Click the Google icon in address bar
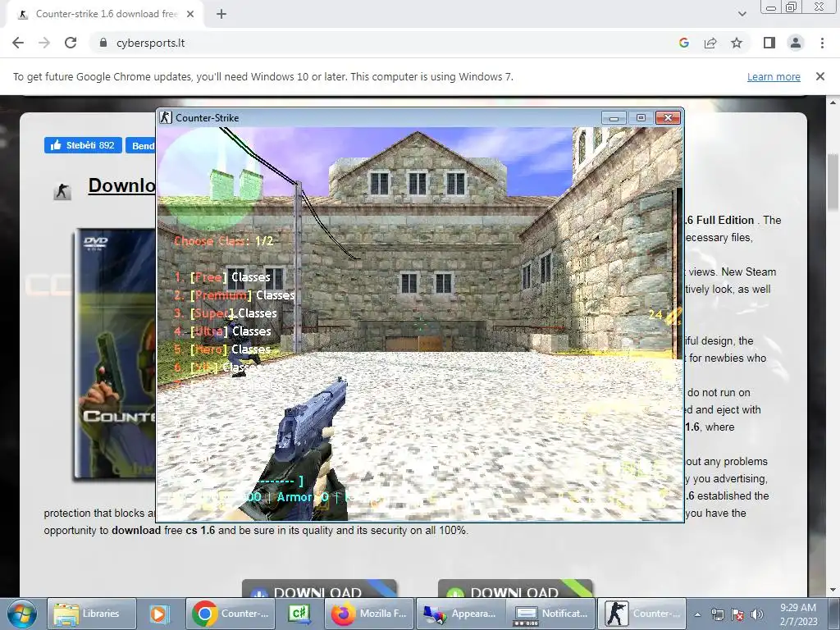This screenshot has height=630, width=840. point(683,43)
